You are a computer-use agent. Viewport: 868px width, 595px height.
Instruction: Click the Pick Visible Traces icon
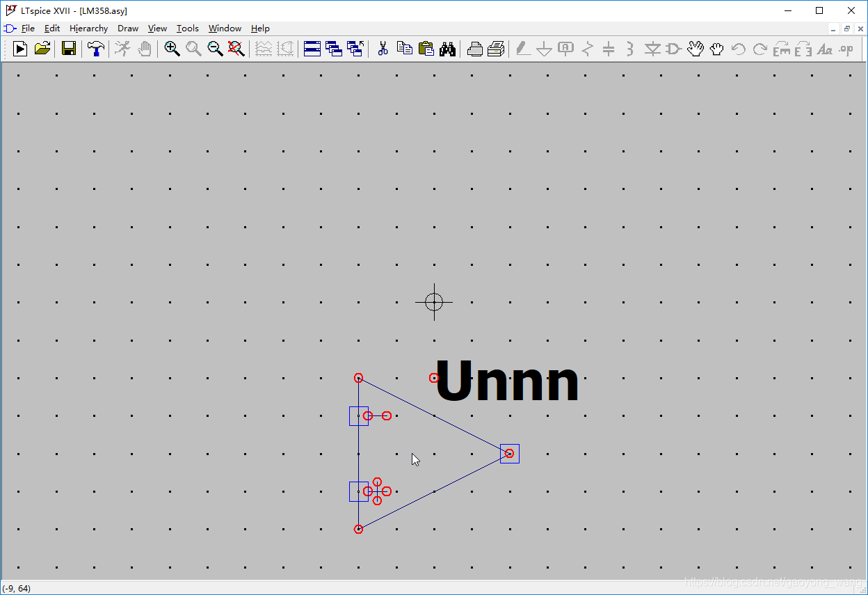coord(285,49)
